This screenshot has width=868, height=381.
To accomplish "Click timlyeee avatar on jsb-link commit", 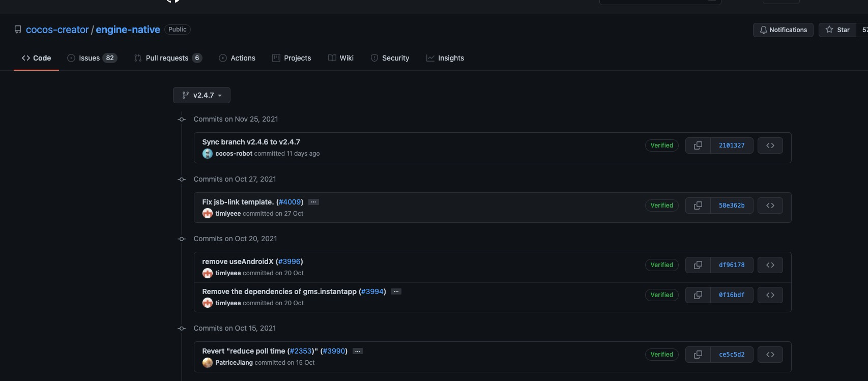I will pyautogui.click(x=207, y=214).
